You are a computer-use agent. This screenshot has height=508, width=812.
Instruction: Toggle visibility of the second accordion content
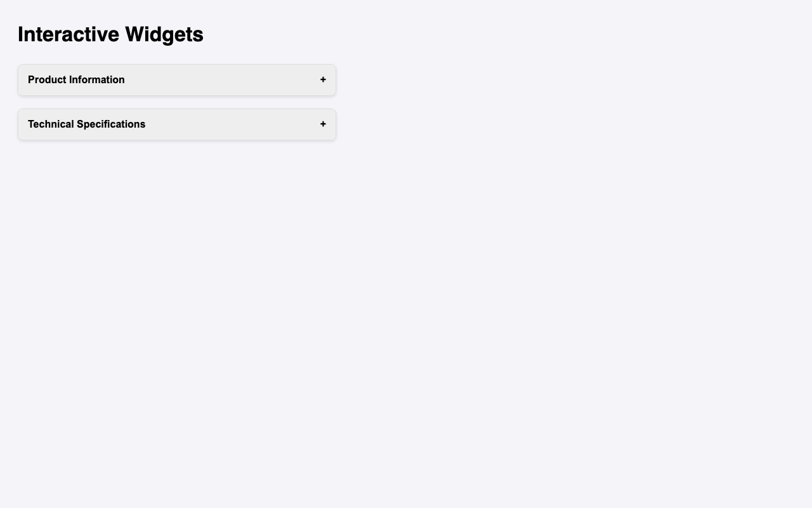coord(178,124)
